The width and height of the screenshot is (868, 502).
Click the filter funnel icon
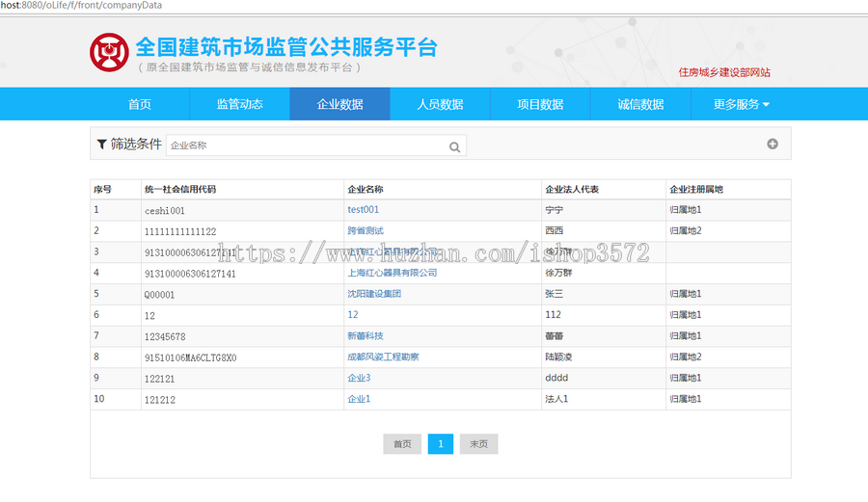click(102, 145)
